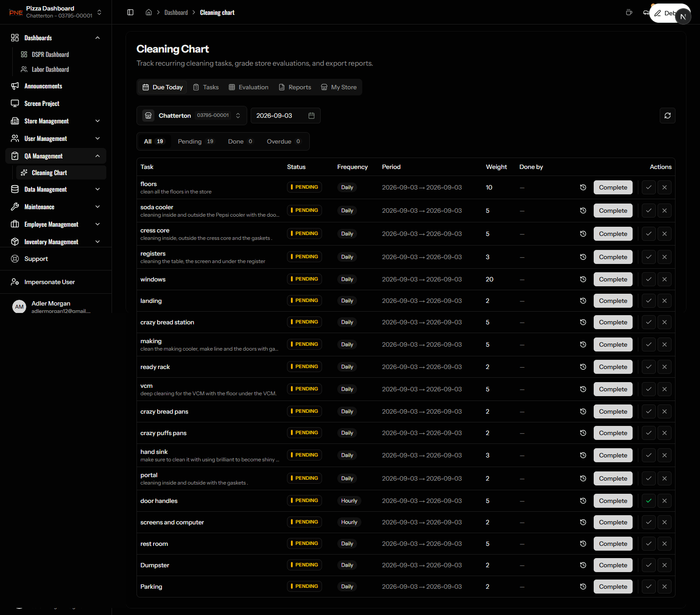Image resolution: width=700 pixels, height=615 pixels.
Task: Click the coffee cup icon in top bar
Action: pyautogui.click(x=629, y=12)
